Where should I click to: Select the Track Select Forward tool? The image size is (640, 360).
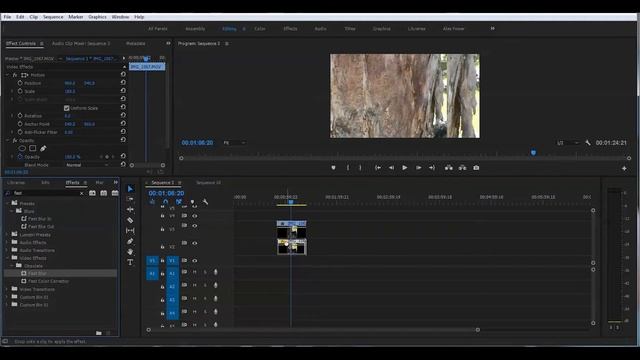[x=130, y=199]
